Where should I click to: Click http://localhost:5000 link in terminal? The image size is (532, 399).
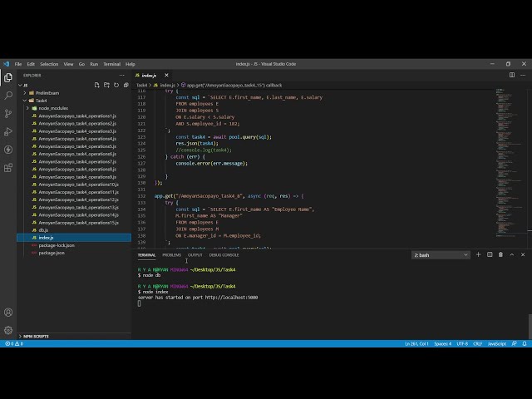(231, 298)
